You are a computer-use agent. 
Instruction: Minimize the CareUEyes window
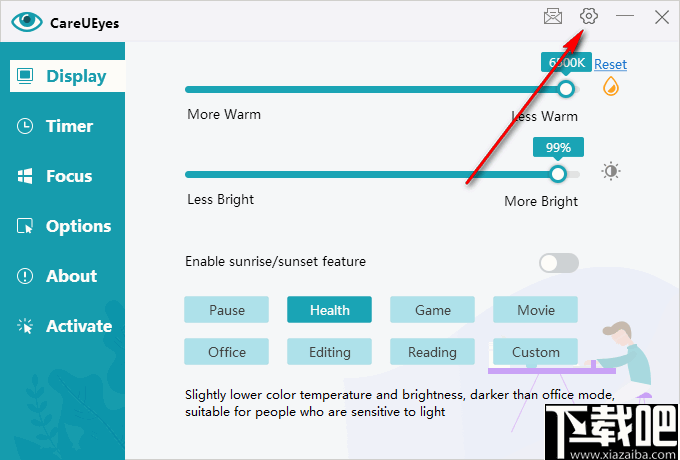pos(625,16)
